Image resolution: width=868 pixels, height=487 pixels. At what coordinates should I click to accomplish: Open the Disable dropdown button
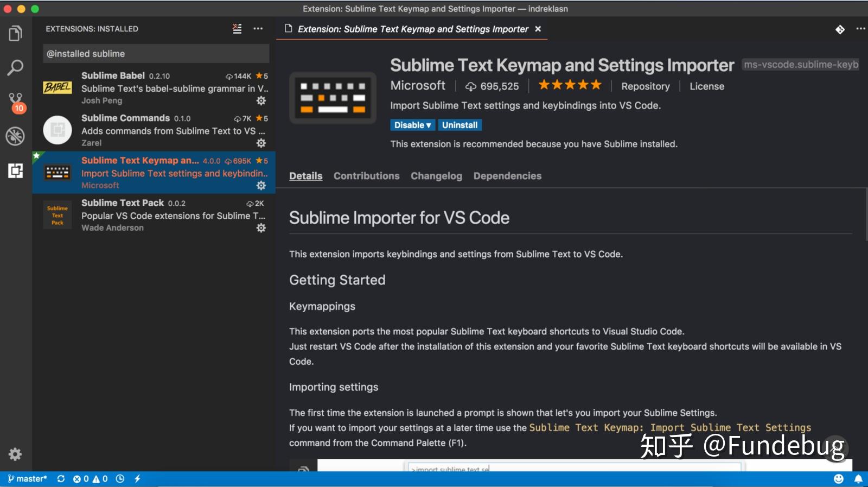pos(412,125)
